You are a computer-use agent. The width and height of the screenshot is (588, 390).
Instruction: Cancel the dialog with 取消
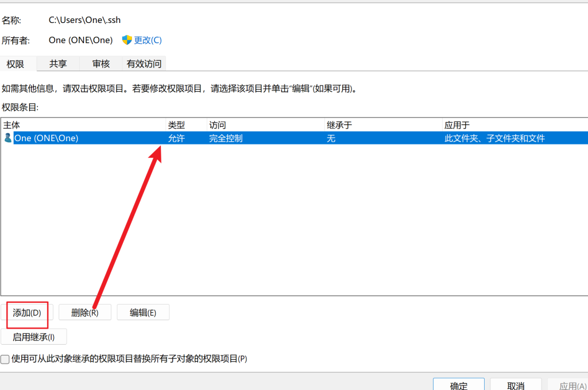[516, 385]
